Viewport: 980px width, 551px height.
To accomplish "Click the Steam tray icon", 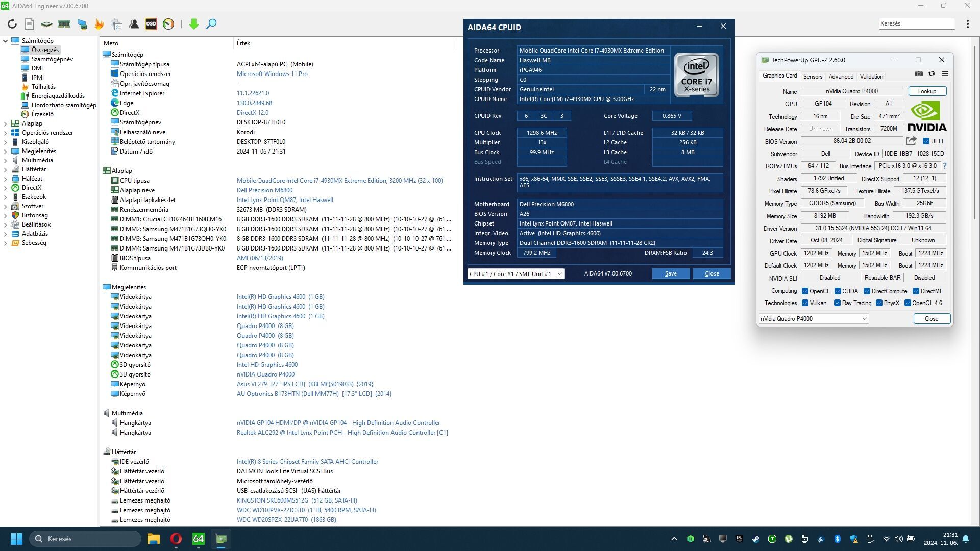I will click(x=756, y=539).
